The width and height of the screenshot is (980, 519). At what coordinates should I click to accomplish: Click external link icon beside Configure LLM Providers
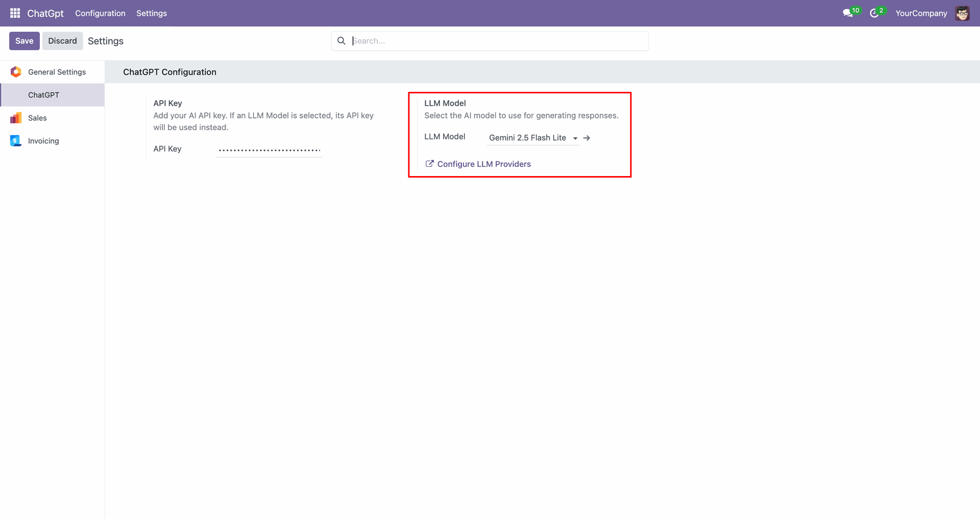point(430,164)
